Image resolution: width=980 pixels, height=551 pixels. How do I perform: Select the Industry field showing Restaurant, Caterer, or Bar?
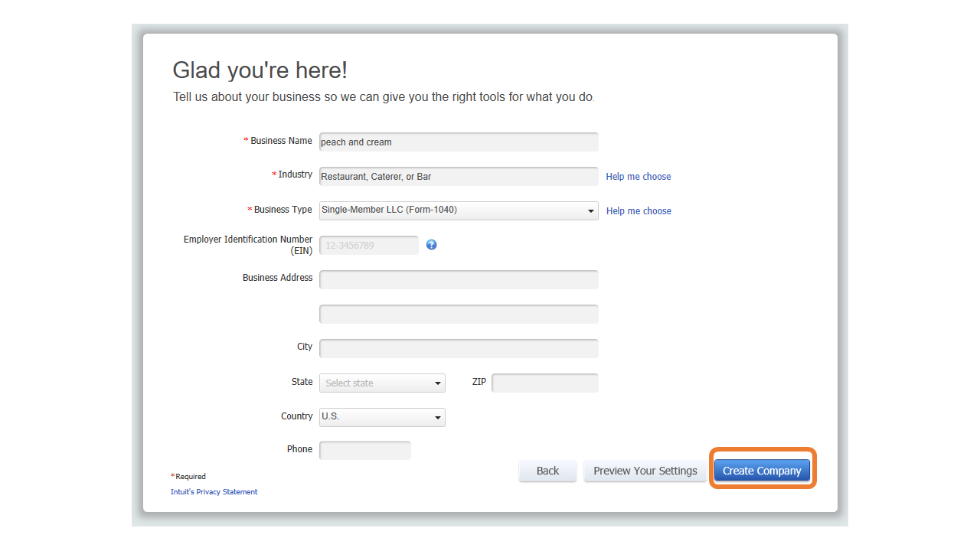click(x=458, y=176)
